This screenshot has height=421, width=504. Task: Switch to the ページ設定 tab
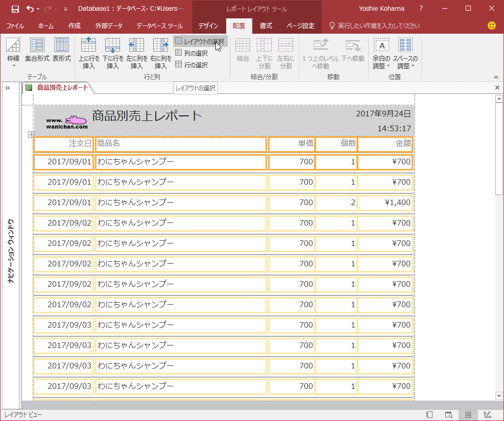click(301, 26)
